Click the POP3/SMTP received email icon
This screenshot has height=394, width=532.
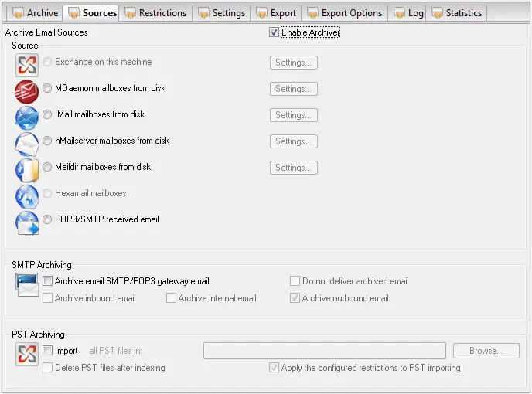point(27,222)
